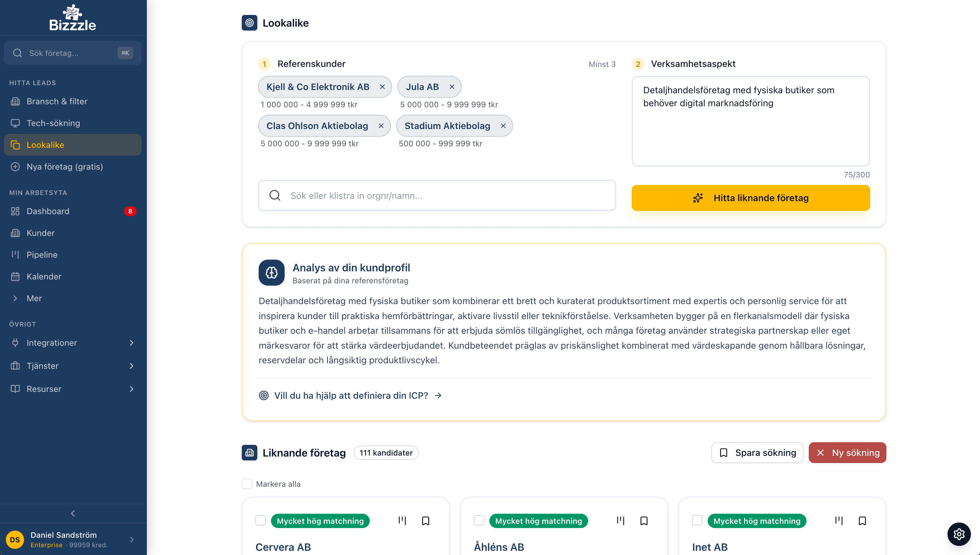Select the Cervera AB card checkbox
This screenshot has height=555, width=980.
pyautogui.click(x=261, y=521)
